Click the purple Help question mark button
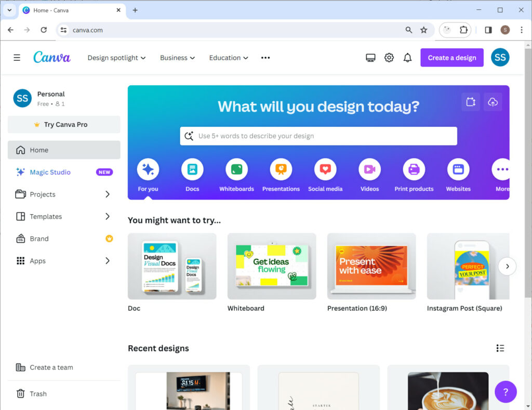Image resolution: width=532 pixels, height=410 pixels. tap(506, 392)
